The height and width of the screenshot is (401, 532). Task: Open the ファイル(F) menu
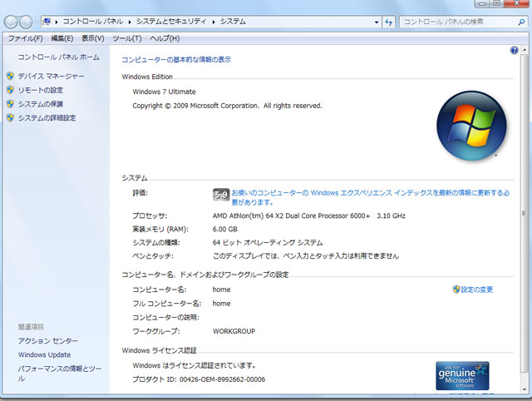26,38
